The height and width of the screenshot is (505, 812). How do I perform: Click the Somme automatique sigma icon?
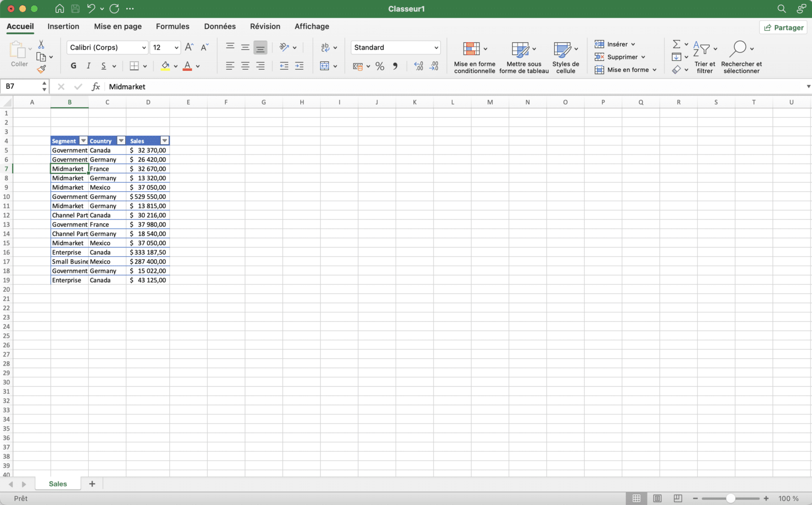[x=677, y=43]
